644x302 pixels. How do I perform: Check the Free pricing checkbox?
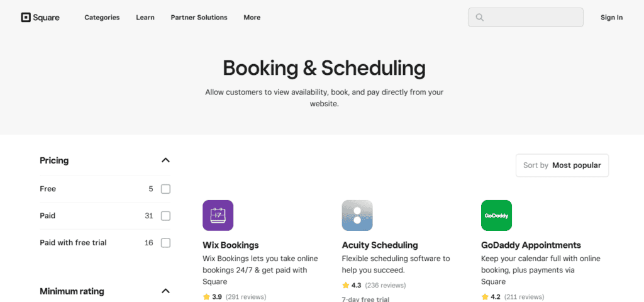click(165, 189)
